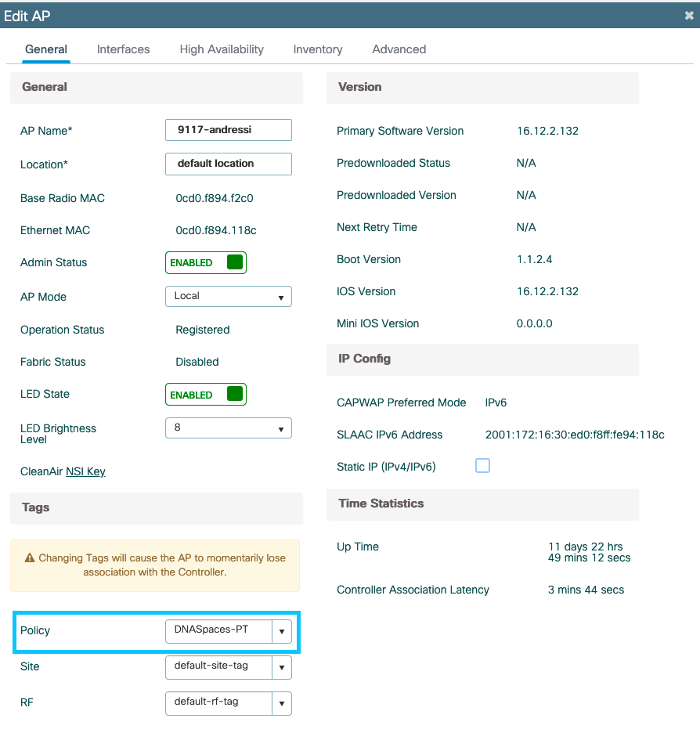The height and width of the screenshot is (729, 700).
Task: Select the default-rf-tag field
Action: (219, 703)
